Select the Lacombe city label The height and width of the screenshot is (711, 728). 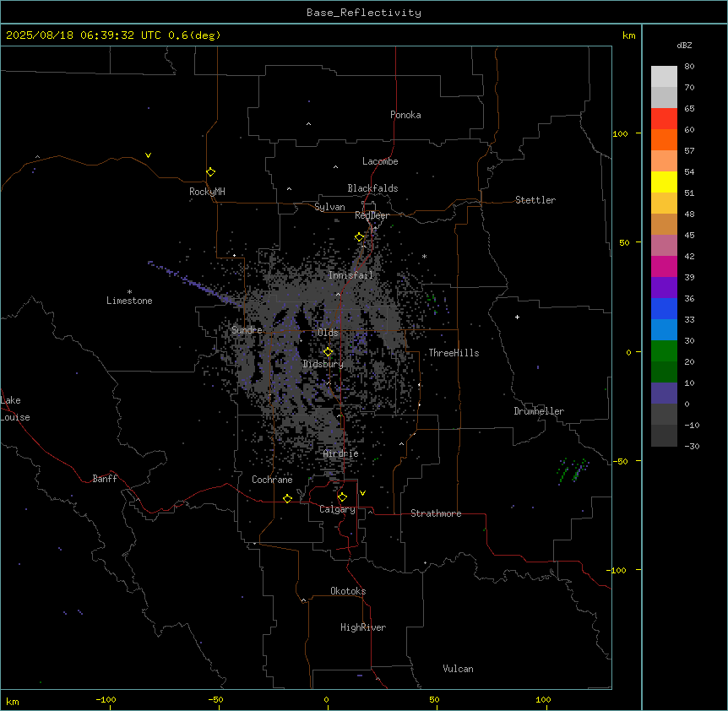(380, 161)
